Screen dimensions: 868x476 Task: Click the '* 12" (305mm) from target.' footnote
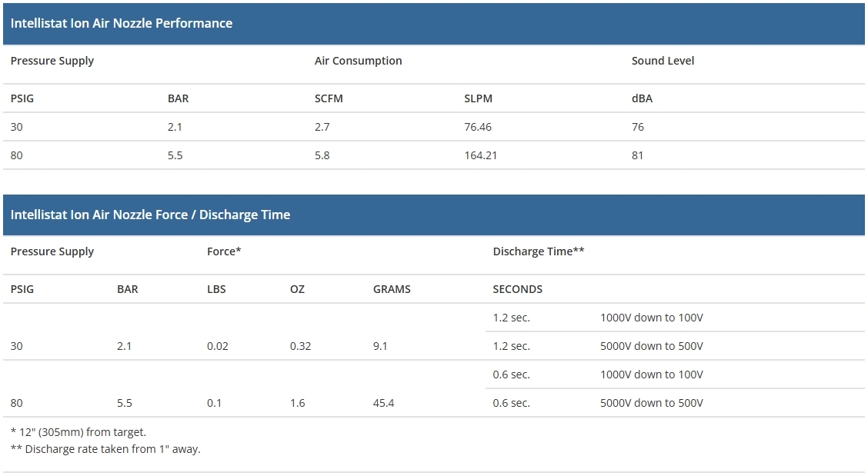[x=78, y=432]
